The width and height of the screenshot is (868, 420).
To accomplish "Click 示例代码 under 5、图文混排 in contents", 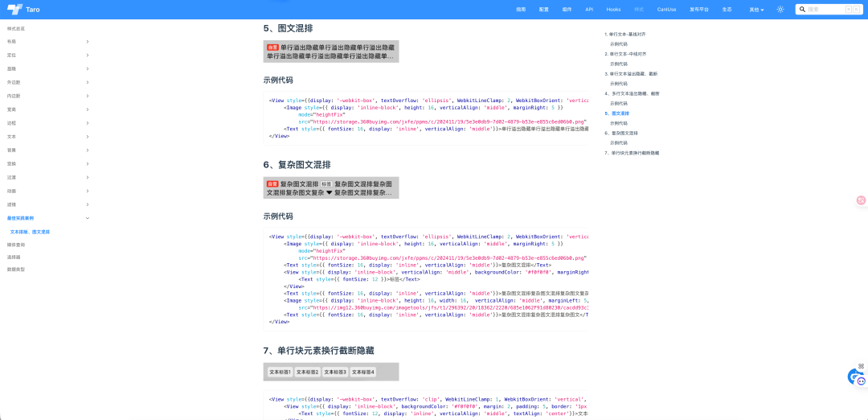I will pos(619,123).
